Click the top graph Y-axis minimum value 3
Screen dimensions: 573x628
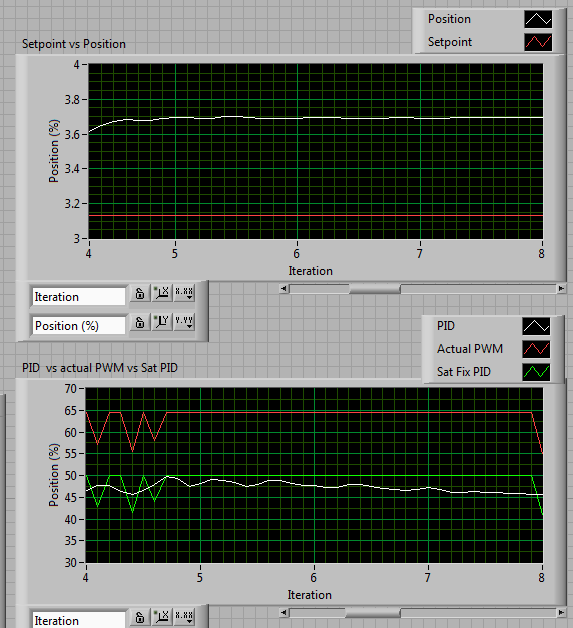point(76,239)
